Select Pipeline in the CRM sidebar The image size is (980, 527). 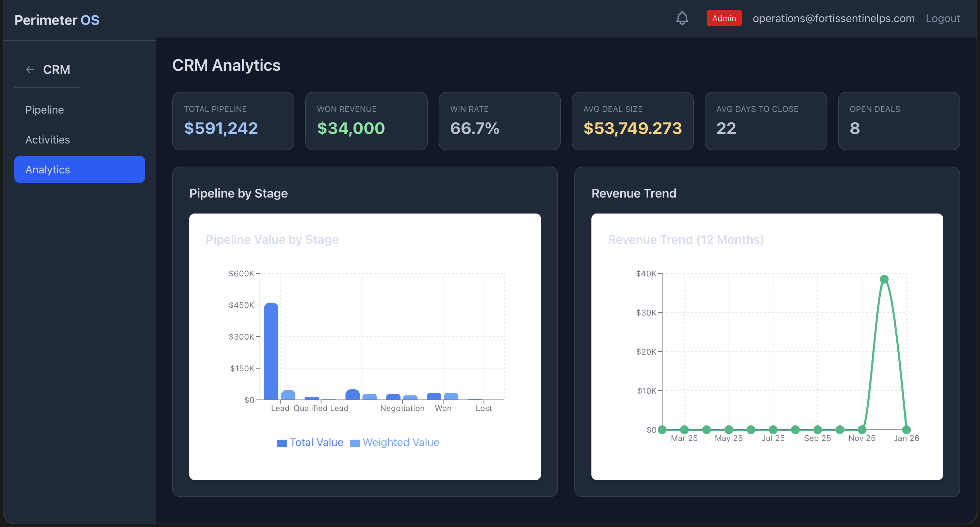coord(45,109)
